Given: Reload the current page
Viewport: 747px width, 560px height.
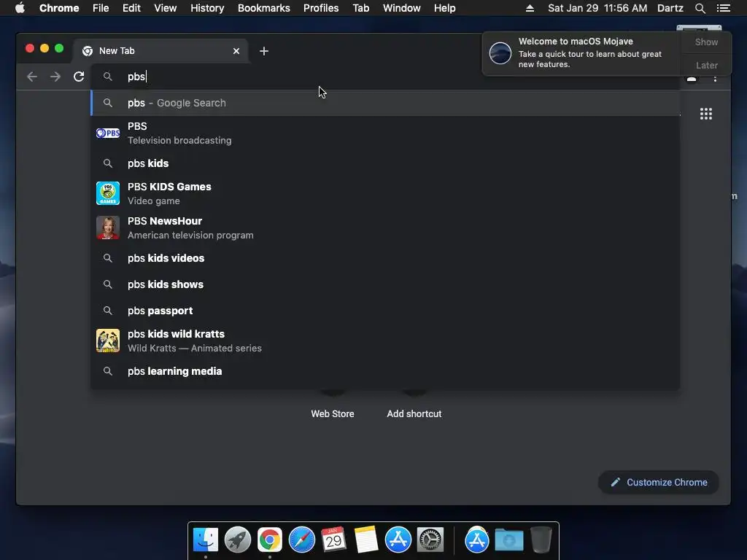Looking at the screenshot, I should click(x=79, y=77).
